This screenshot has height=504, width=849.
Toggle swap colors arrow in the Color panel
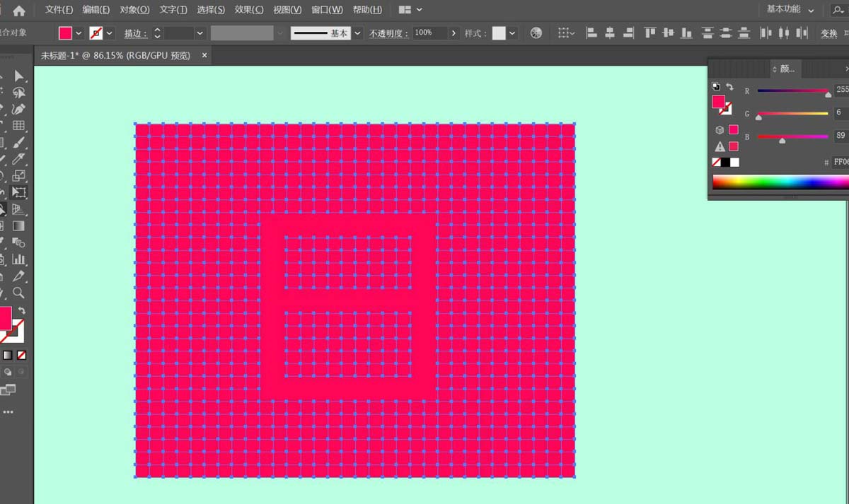tap(730, 86)
